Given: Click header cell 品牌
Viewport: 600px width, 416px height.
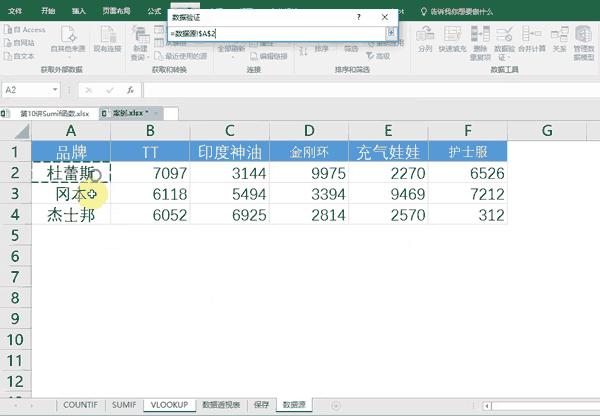Looking at the screenshot, I should pyautogui.click(x=71, y=152).
